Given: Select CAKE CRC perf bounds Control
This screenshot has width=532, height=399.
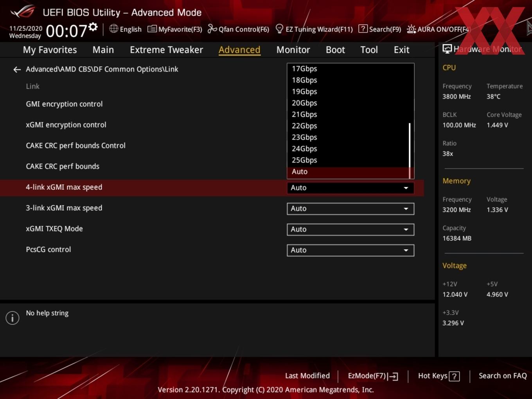Looking at the screenshot, I should (x=75, y=146).
